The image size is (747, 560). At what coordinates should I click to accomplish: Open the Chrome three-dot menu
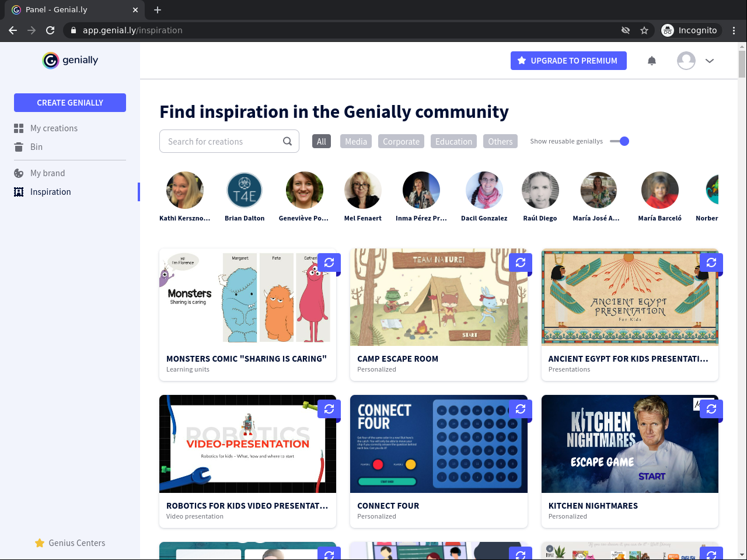pyautogui.click(x=734, y=30)
